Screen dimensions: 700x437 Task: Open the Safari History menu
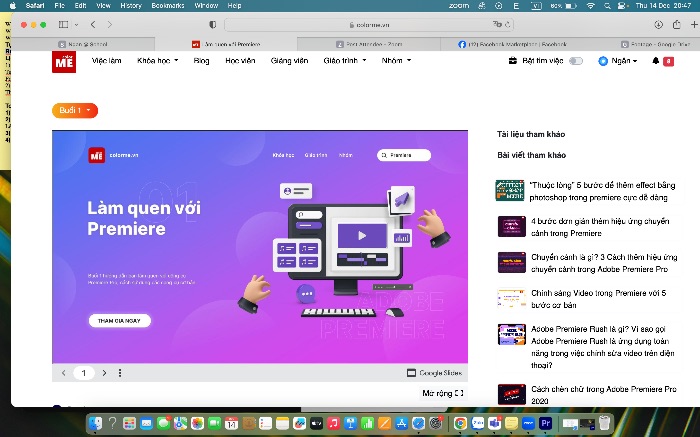(130, 6)
